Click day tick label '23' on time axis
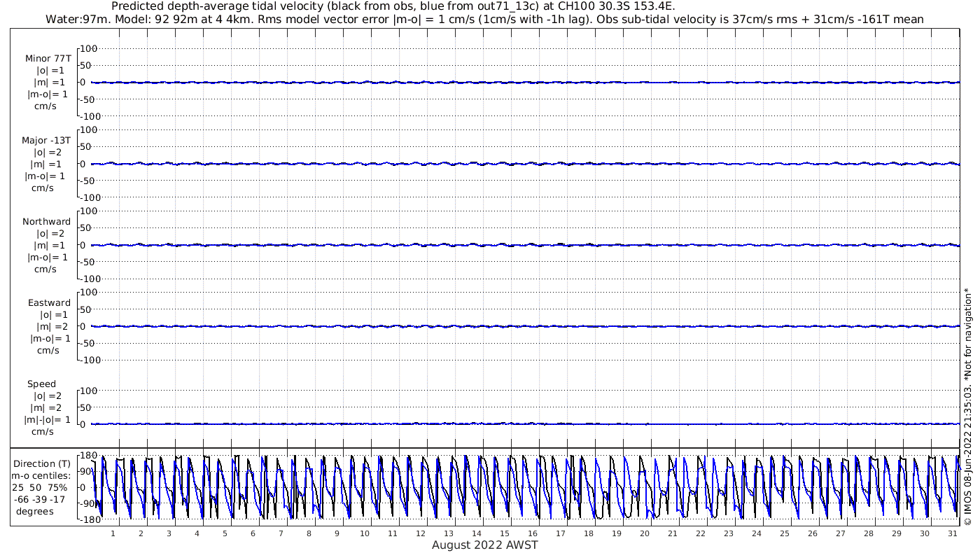The width and height of the screenshot is (980, 560). tap(729, 533)
